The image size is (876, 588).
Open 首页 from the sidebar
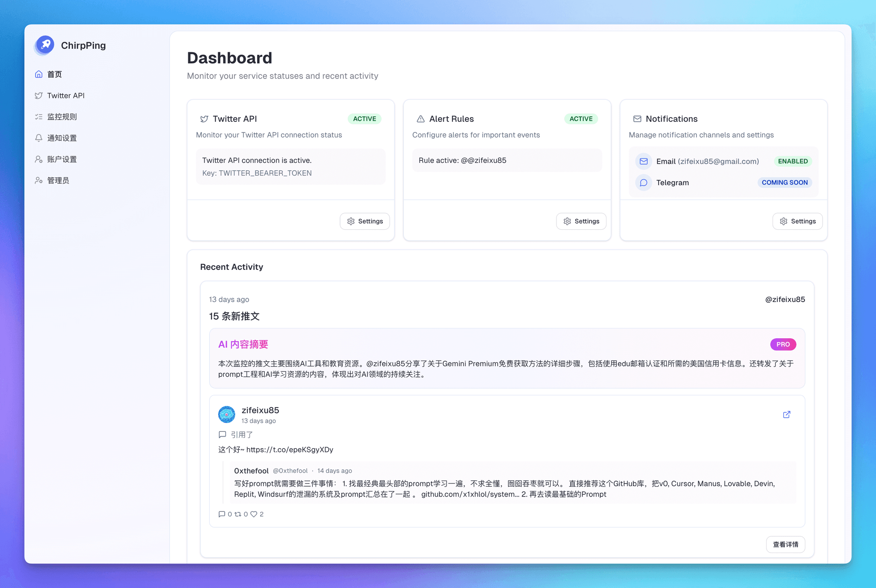[x=54, y=74]
